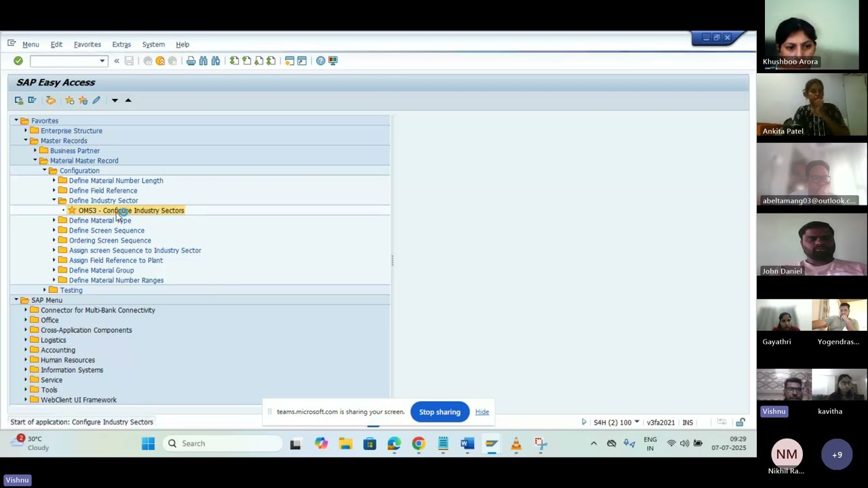
Task: Open the Help menu
Action: click(182, 44)
